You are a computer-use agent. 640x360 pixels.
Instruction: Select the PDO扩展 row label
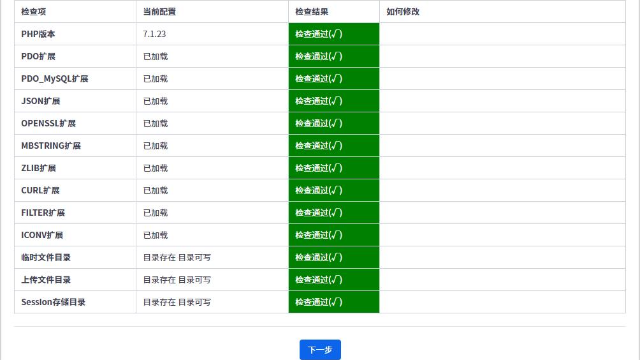pyautogui.click(x=38, y=56)
